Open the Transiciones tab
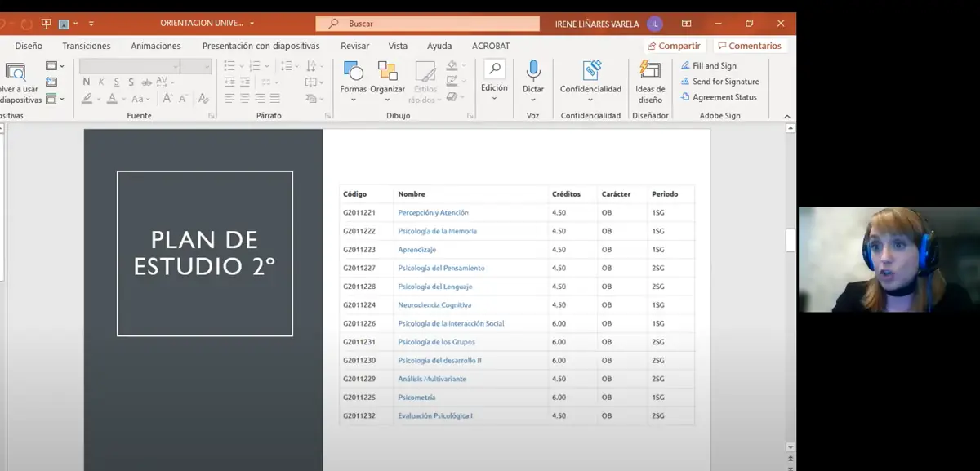This screenshot has width=980, height=471. coord(87,46)
